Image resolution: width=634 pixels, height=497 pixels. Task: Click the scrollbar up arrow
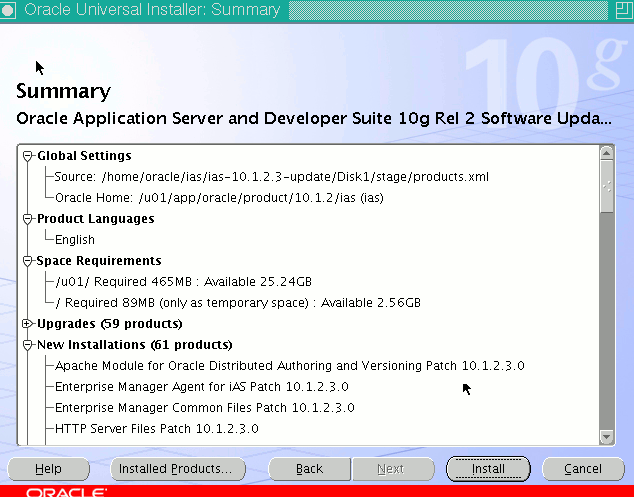(607, 153)
